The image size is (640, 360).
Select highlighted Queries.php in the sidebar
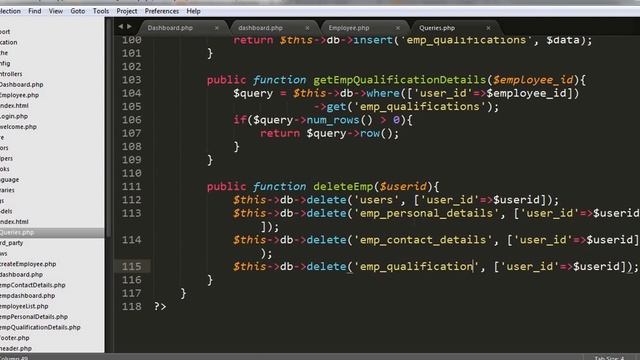pos(52,232)
